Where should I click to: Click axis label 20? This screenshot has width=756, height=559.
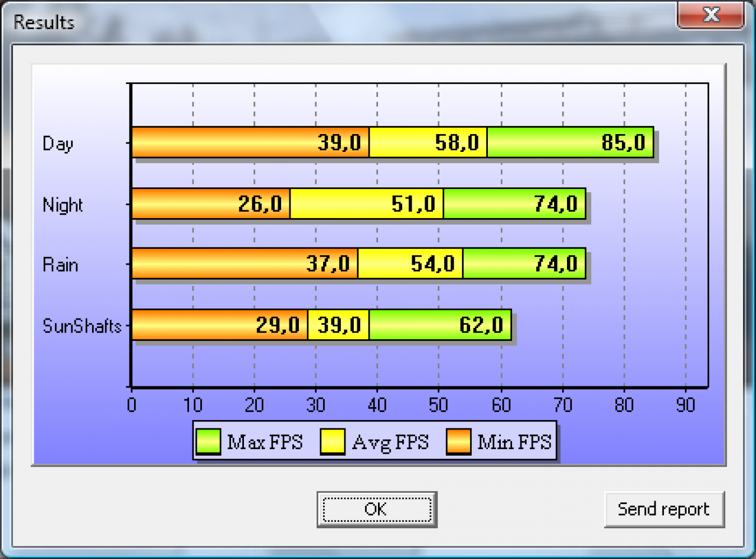(x=254, y=405)
